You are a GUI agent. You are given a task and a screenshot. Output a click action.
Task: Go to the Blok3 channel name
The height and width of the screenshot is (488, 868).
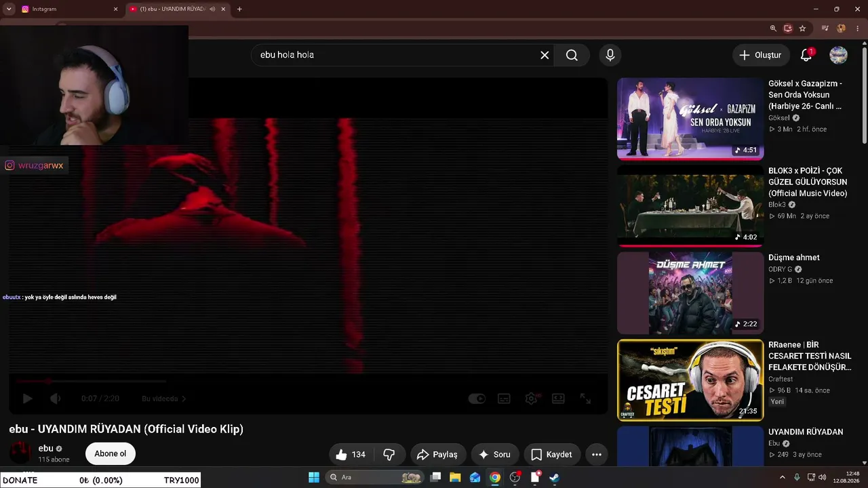(x=777, y=205)
